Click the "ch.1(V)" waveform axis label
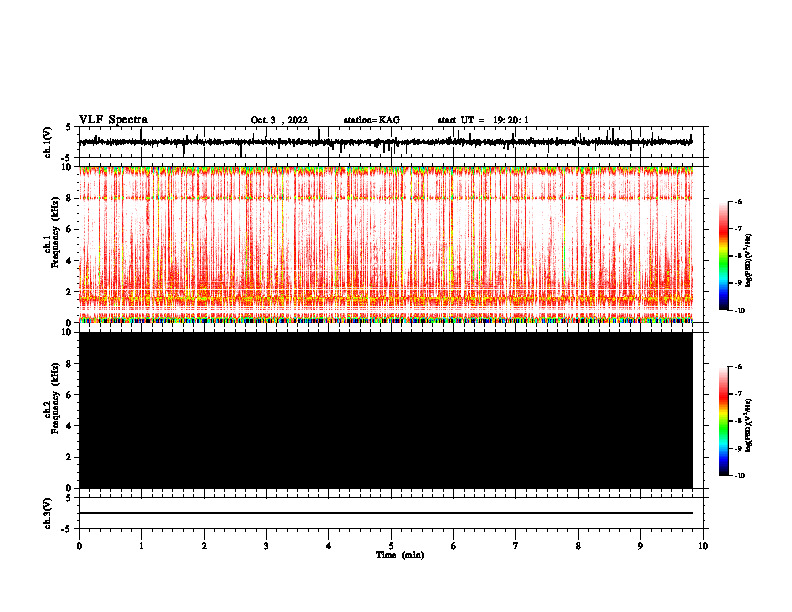The height and width of the screenshot is (612, 792). [x=48, y=142]
